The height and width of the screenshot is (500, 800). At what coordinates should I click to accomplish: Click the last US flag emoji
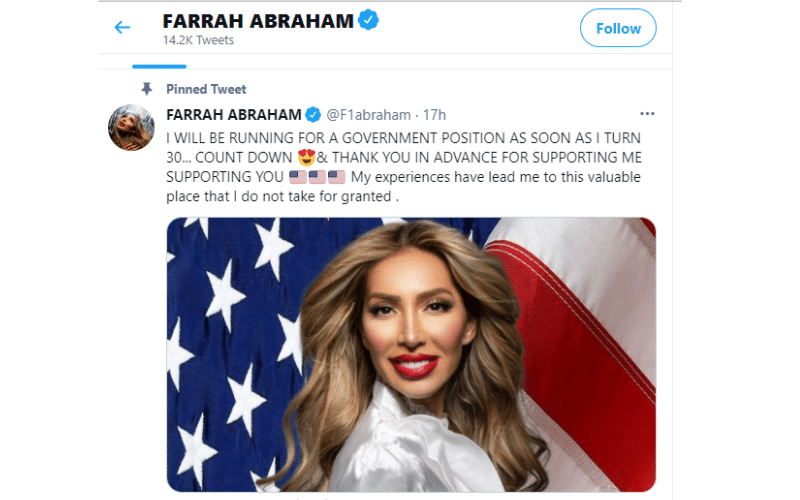[337, 177]
